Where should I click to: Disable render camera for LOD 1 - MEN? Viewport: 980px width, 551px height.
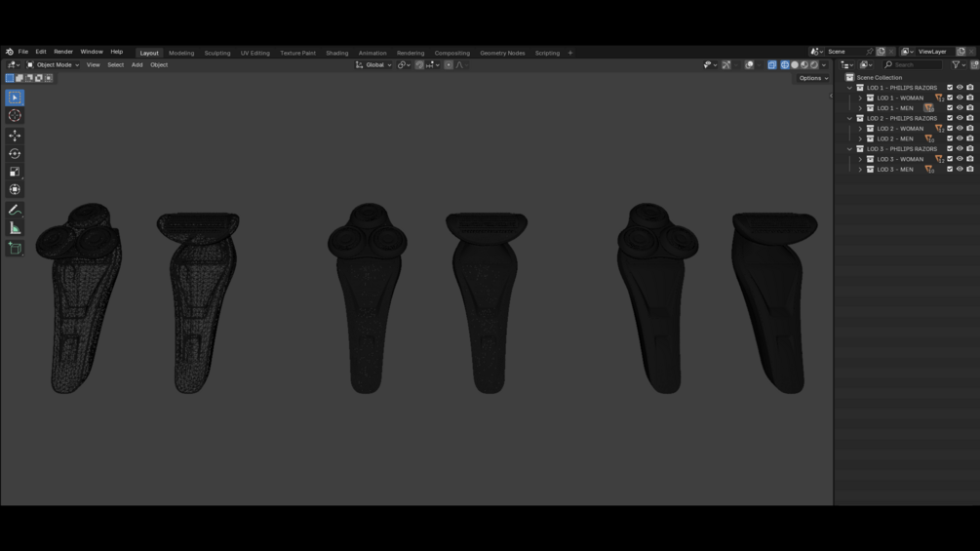click(x=970, y=107)
